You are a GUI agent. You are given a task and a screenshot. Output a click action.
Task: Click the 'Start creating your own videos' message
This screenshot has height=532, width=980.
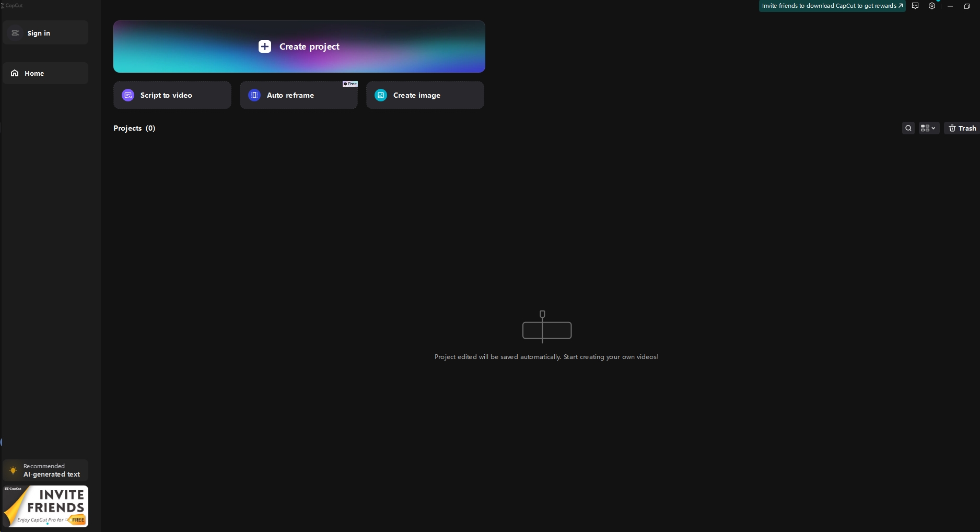(546, 357)
